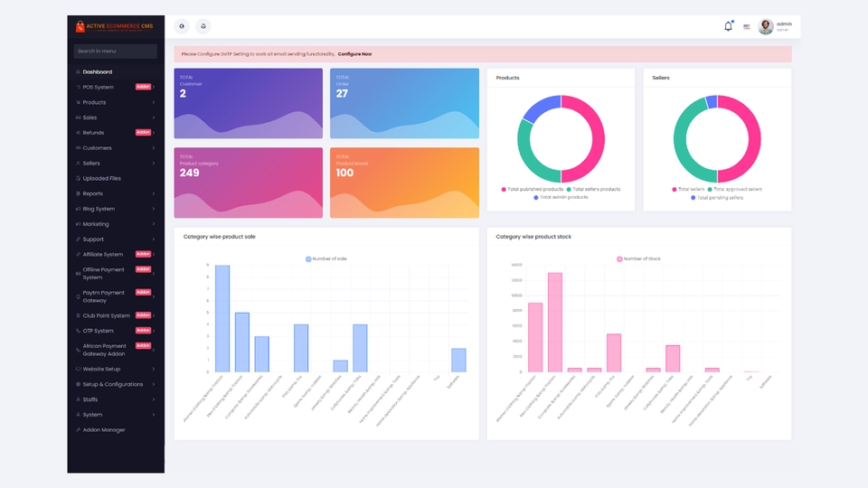Toggle Total admin products legend
This screenshot has width=868, height=488.
pyautogui.click(x=561, y=198)
